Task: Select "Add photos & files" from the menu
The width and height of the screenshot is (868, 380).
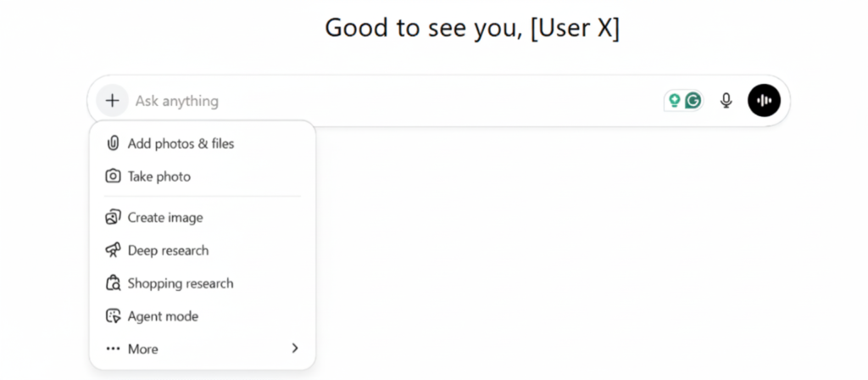Action: click(x=181, y=143)
